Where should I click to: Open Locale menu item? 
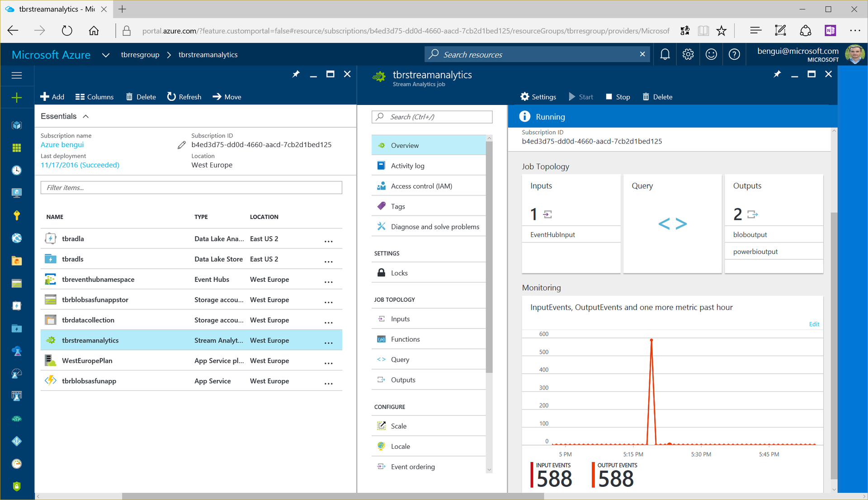(x=429, y=447)
